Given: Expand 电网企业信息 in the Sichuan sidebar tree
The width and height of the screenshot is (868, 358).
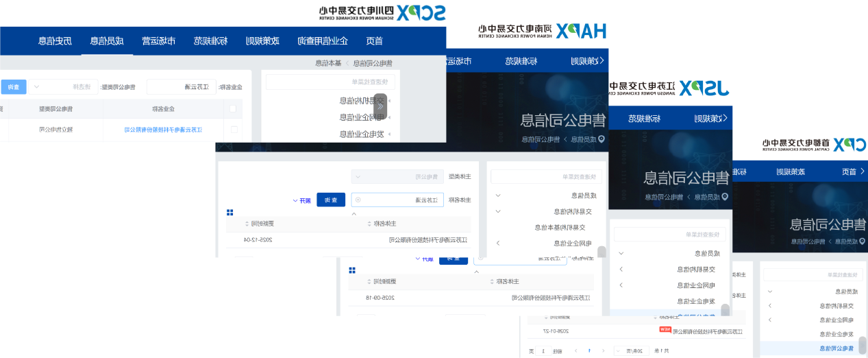Looking at the screenshot, I should [390, 117].
